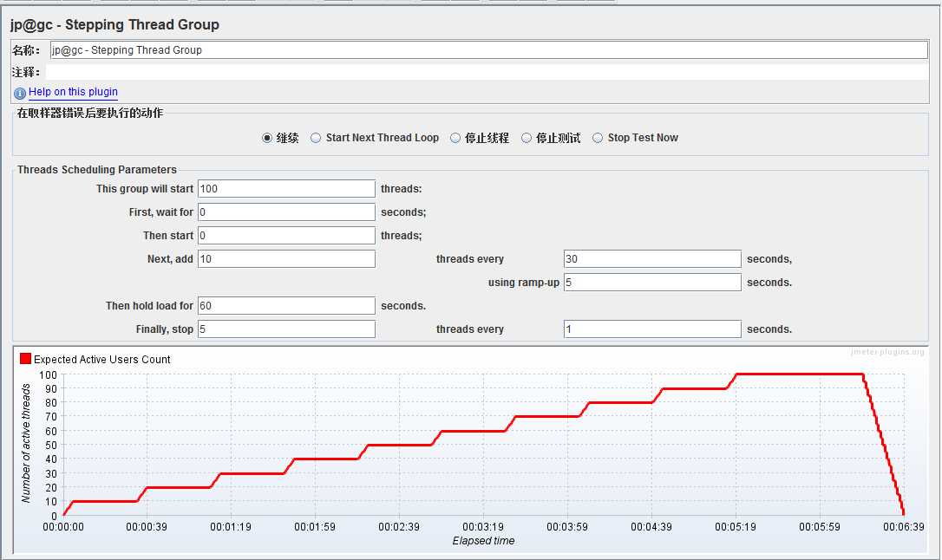Click the jp@gc - Stepping Thread Group heading

[114, 24]
